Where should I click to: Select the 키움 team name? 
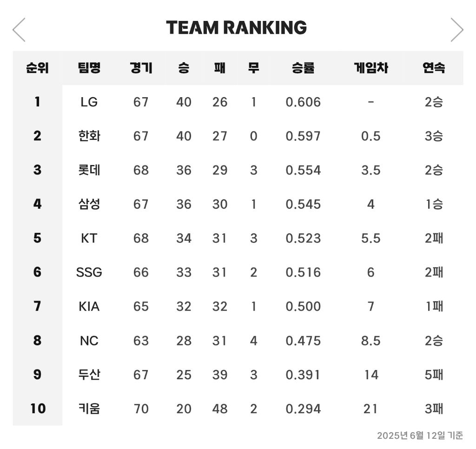pos(89,409)
